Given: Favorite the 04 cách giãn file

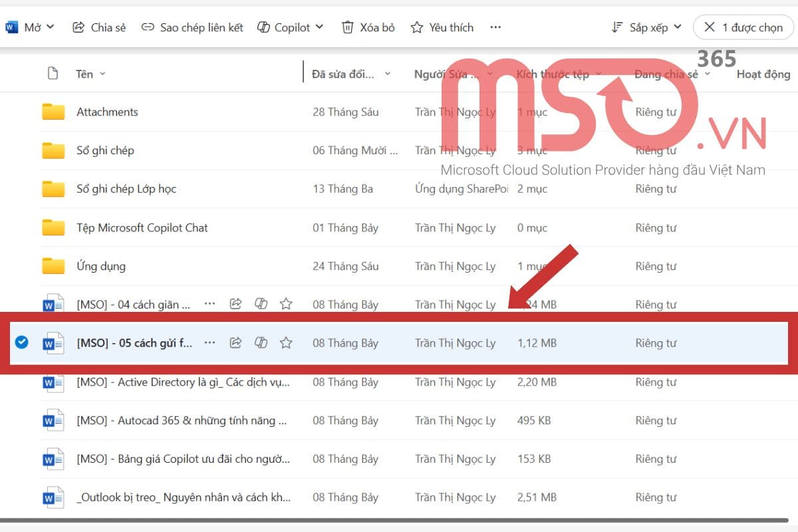Looking at the screenshot, I should point(286,304).
